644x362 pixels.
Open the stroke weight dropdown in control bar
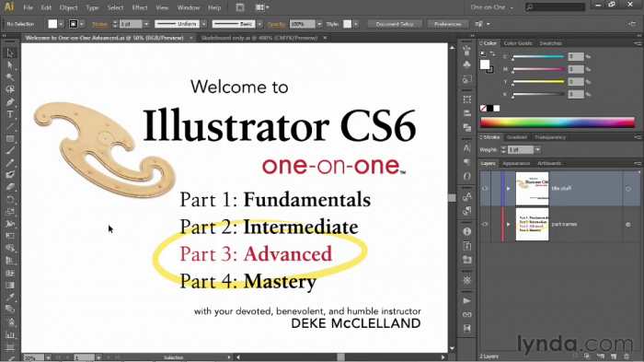pyautogui.click(x=146, y=24)
